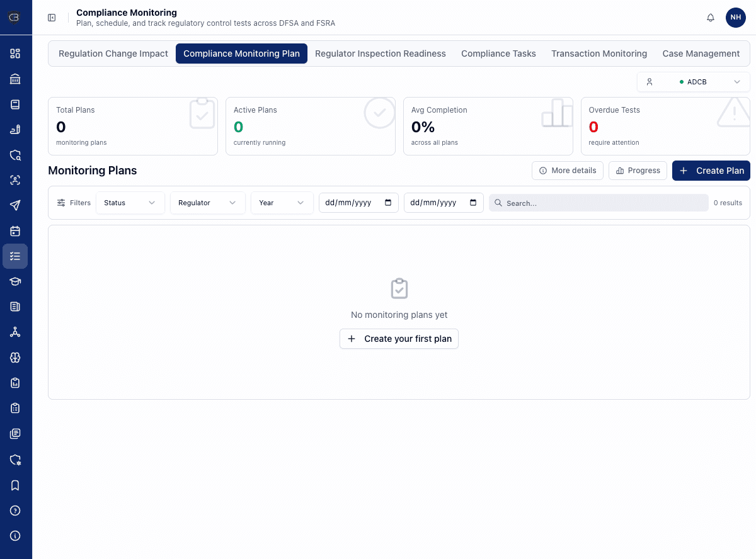Click the graduation cap sidebar icon

[15, 281]
